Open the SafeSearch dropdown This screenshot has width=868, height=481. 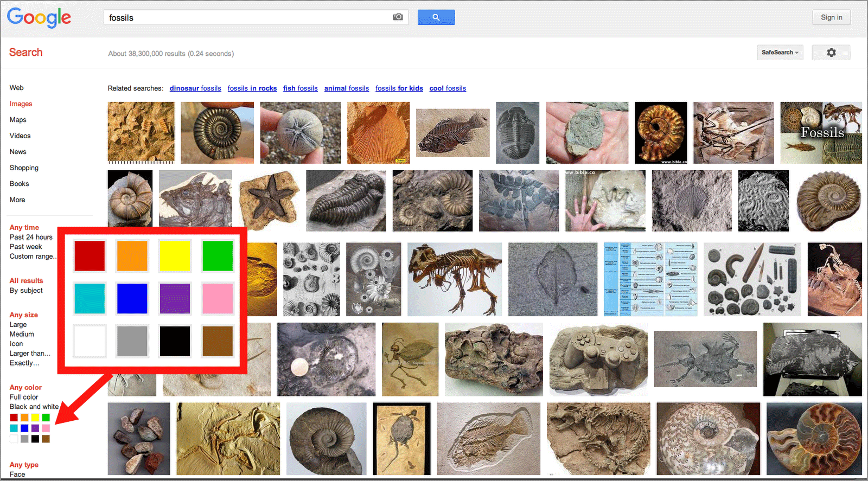(780, 53)
